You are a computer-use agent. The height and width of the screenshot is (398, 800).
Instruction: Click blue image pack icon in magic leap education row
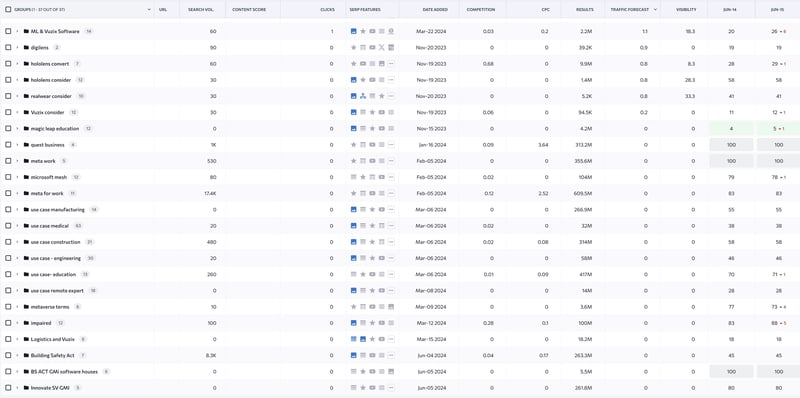[354, 129]
